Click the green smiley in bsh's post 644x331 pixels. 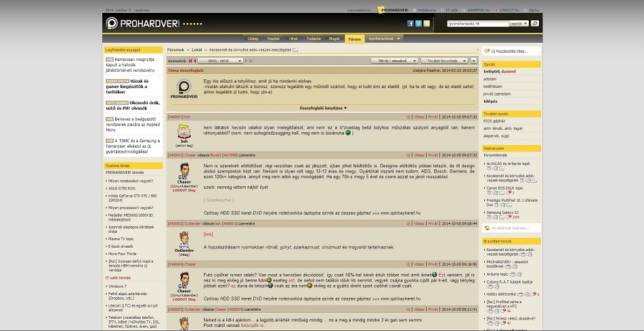click(348, 133)
